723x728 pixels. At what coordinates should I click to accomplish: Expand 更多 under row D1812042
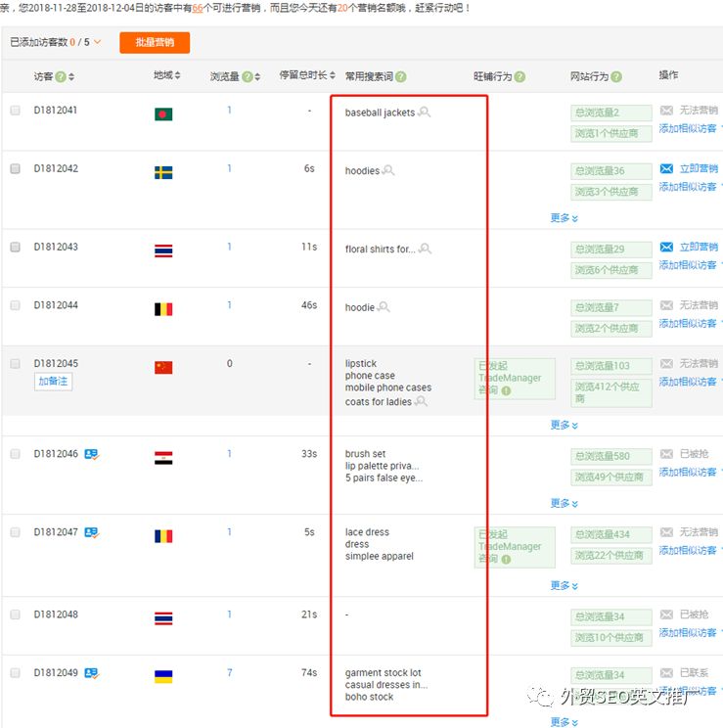coord(565,218)
